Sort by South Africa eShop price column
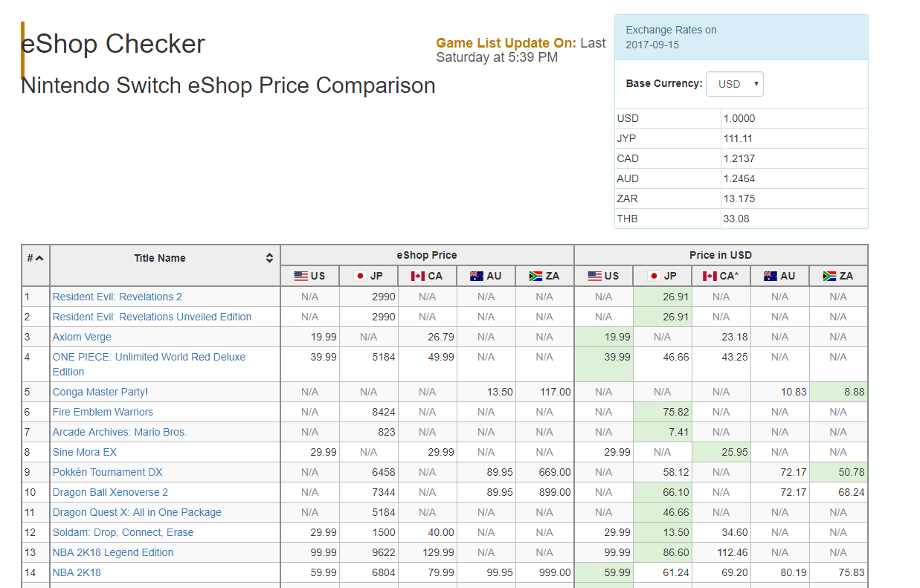The width and height of the screenshot is (920, 588). click(544, 276)
